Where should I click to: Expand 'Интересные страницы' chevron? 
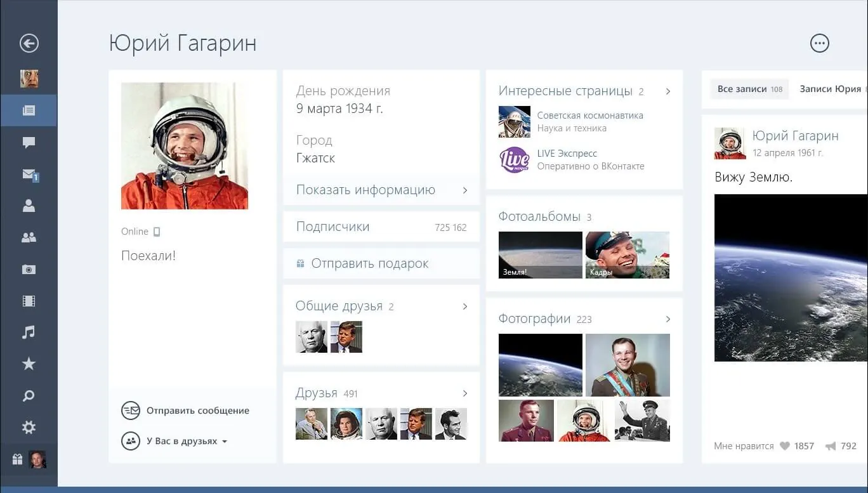(667, 91)
